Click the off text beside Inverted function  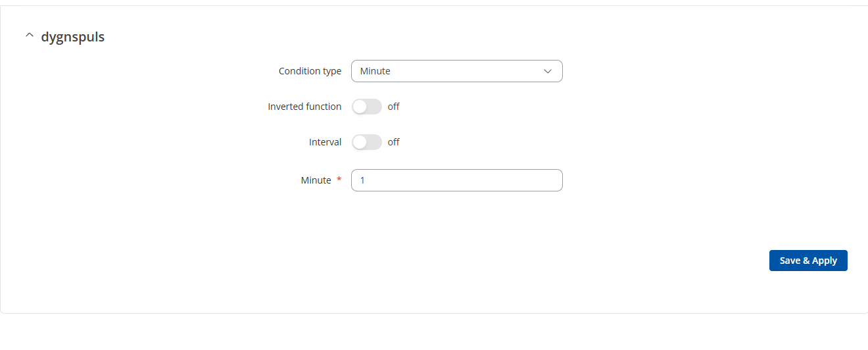coord(393,107)
